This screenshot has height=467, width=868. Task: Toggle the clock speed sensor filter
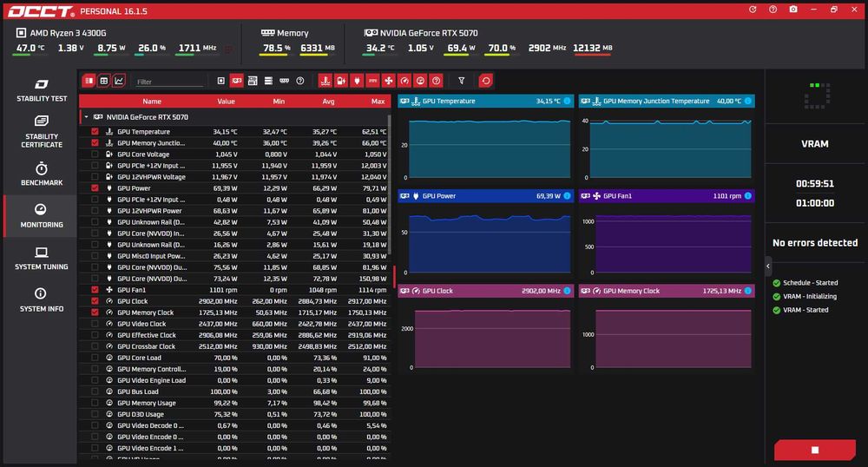(404, 81)
